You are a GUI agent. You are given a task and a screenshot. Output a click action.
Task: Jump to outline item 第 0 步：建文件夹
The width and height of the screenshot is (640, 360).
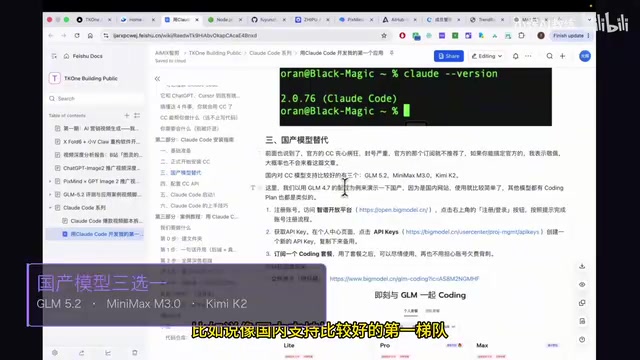pos(181,238)
